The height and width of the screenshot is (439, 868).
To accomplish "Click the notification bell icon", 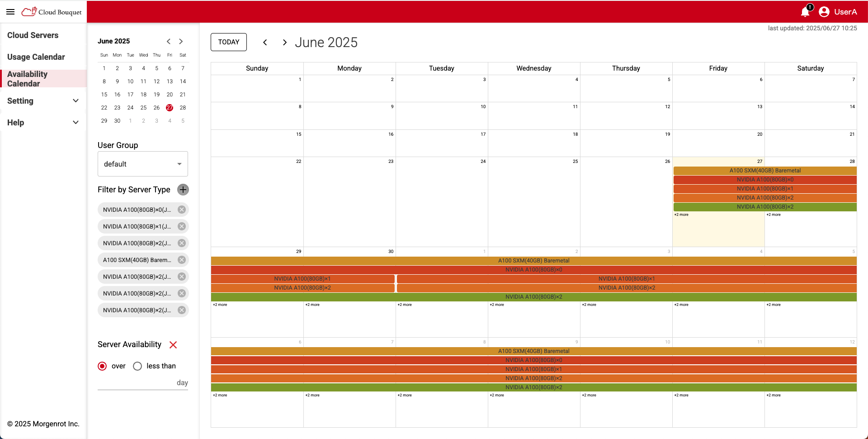I will pos(805,12).
